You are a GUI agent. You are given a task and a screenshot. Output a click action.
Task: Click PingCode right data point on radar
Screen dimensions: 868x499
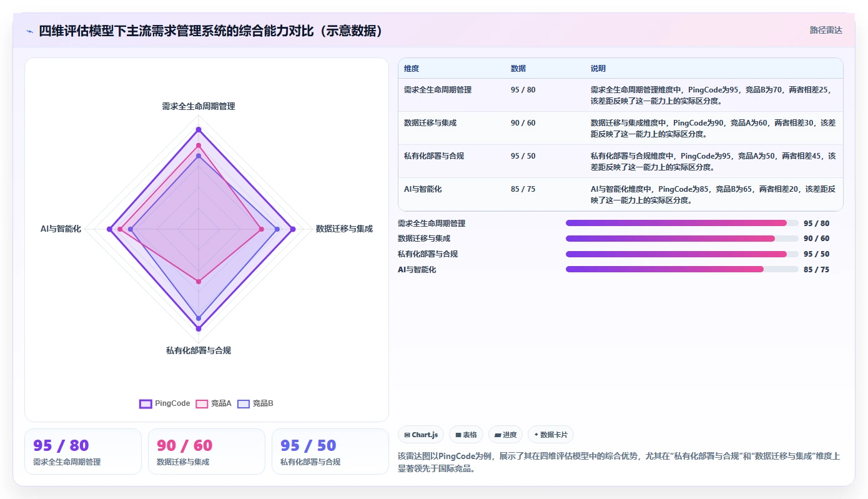tap(293, 229)
